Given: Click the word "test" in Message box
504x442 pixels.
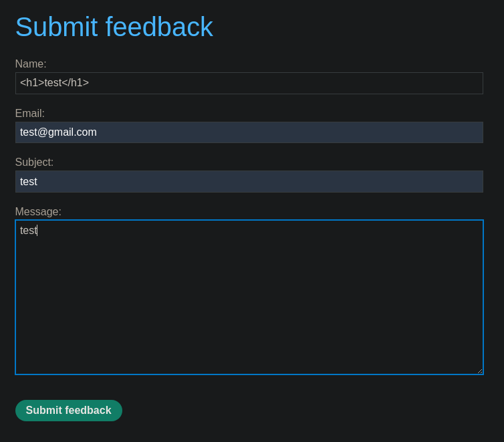Looking at the screenshot, I should click(x=28, y=231).
